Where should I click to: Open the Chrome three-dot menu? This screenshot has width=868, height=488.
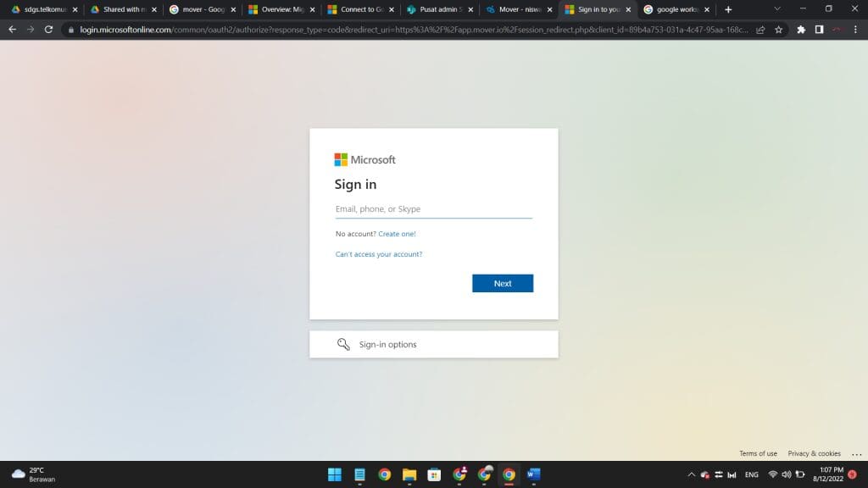pyautogui.click(x=855, y=30)
